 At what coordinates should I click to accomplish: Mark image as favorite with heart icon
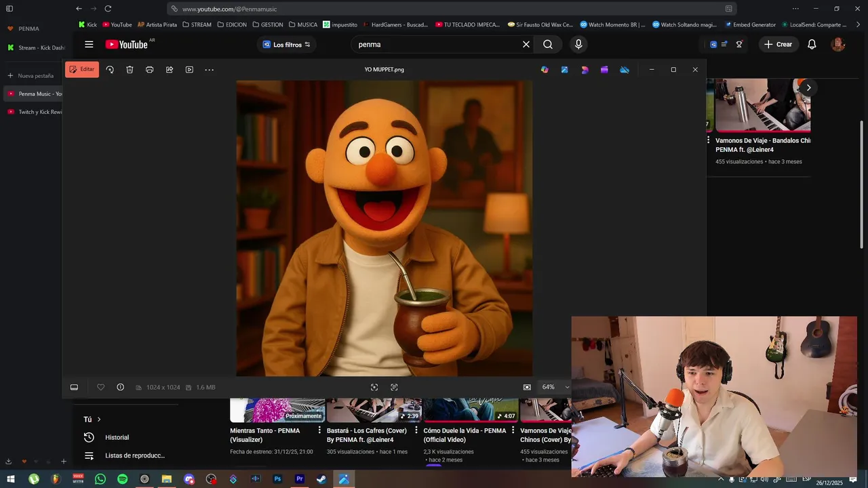pos(100,387)
